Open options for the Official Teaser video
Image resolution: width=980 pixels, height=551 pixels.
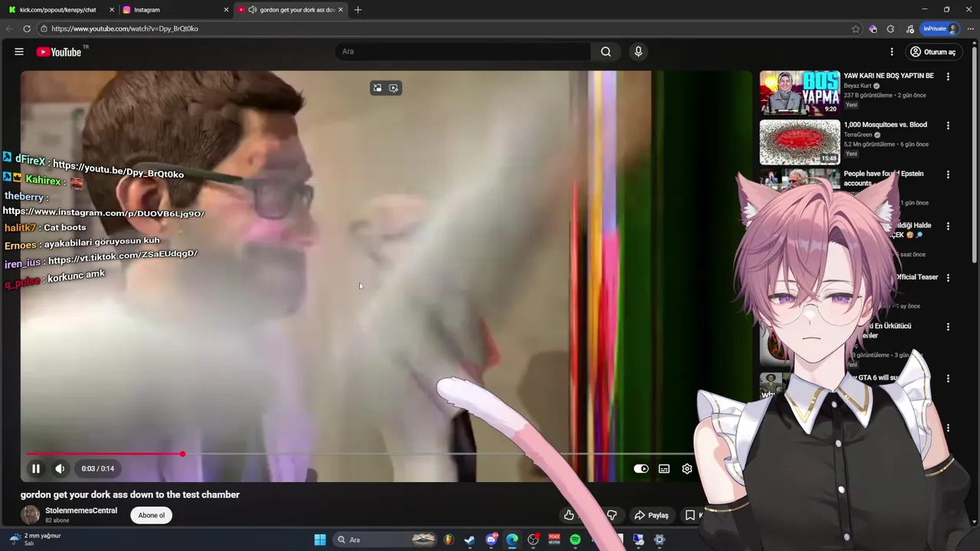(948, 278)
